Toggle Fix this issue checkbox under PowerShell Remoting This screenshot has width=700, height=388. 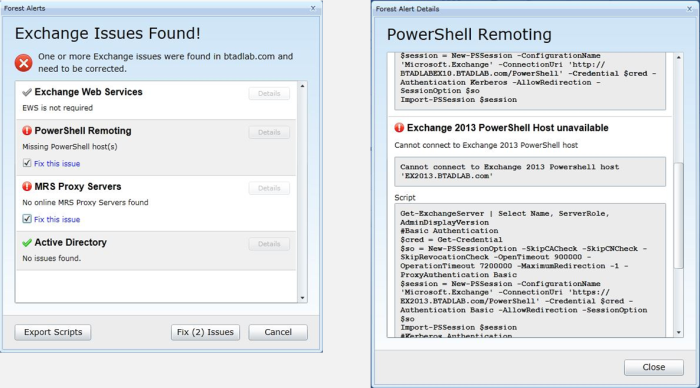point(27,163)
